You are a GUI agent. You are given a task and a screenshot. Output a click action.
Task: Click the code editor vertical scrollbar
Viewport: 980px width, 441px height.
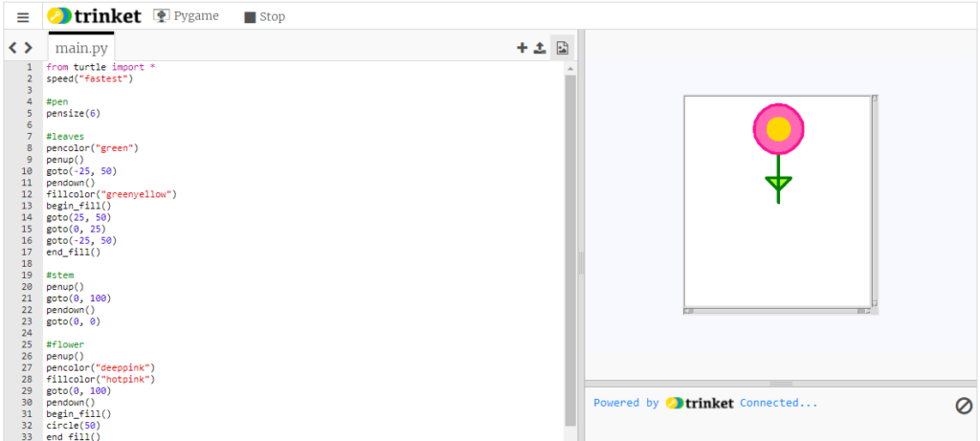pyautogui.click(x=570, y=250)
